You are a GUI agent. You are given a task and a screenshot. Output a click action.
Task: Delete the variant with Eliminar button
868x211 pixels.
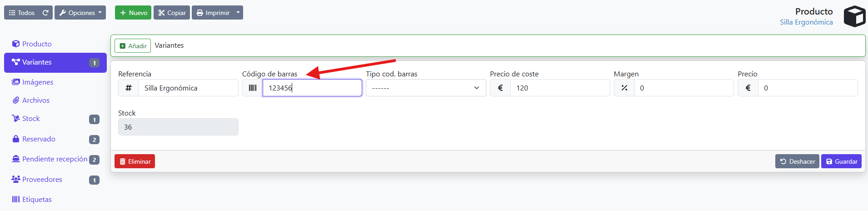point(135,161)
